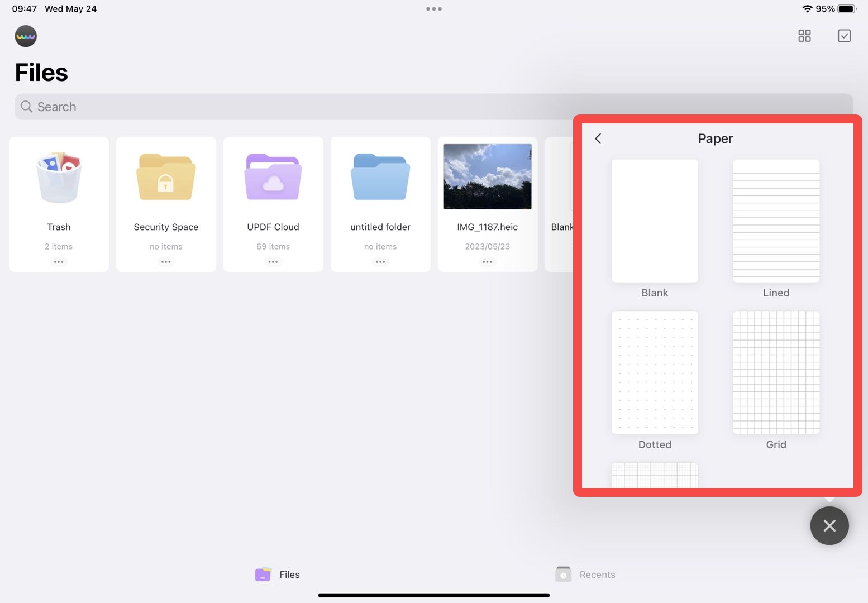
Task: Enable selection mode with the checkmark icon
Action: [x=844, y=36]
